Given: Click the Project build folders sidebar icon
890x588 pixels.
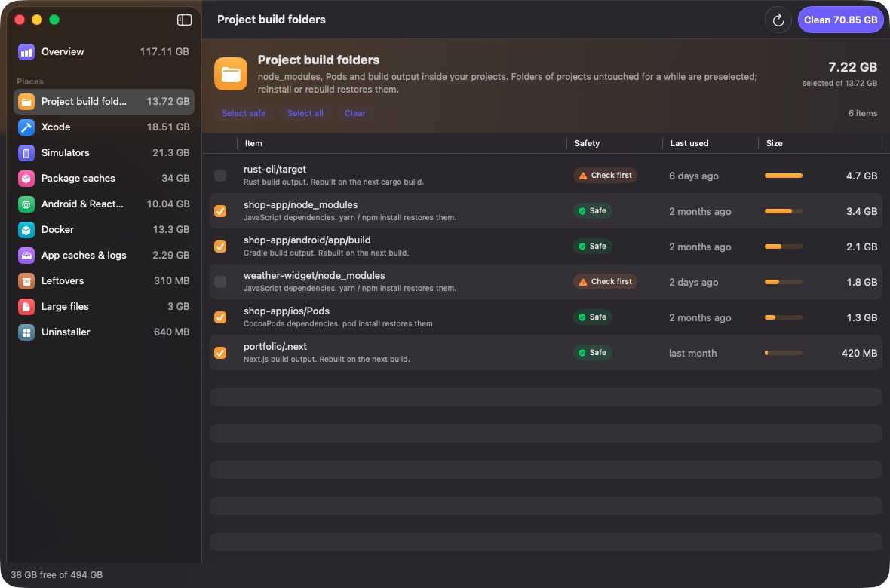Looking at the screenshot, I should [x=26, y=102].
